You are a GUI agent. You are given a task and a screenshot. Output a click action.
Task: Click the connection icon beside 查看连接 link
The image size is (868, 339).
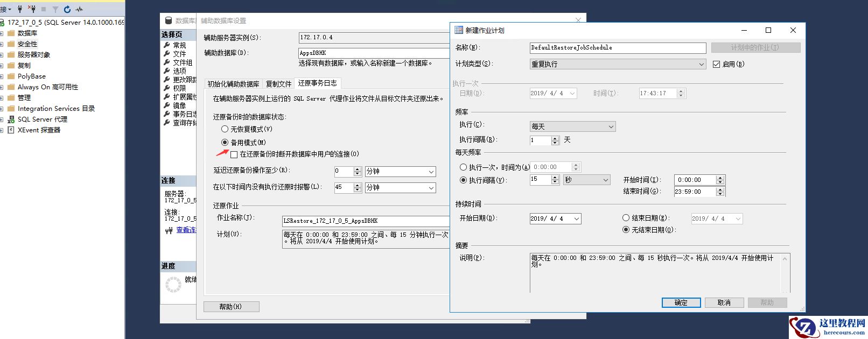click(x=169, y=230)
